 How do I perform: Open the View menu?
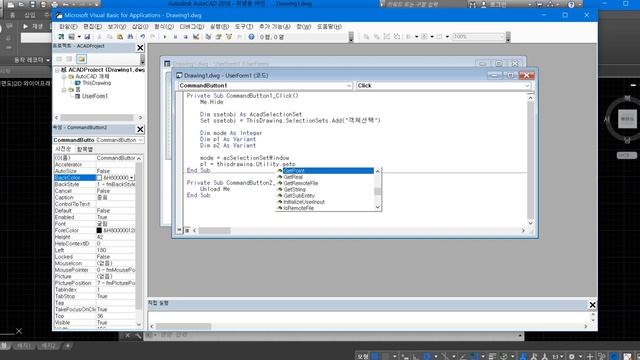[x=117, y=27]
